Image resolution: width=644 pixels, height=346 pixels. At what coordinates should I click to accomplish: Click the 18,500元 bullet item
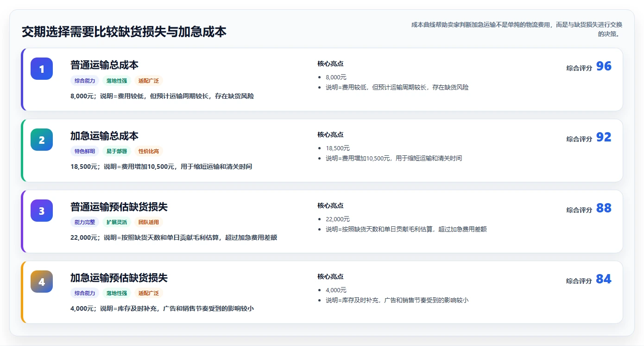(338, 148)
